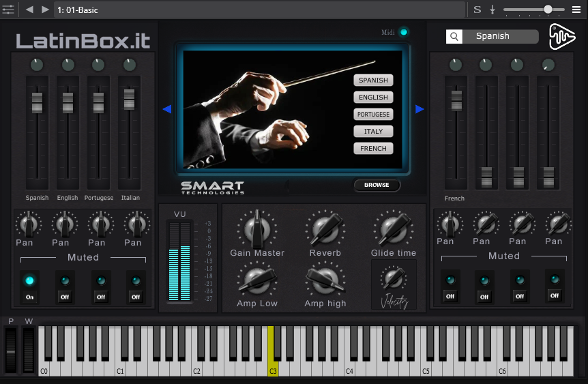Open the 01-Basic preset name field
The width and height of the screenshot is (588, 384).
[x=259, y=10]
